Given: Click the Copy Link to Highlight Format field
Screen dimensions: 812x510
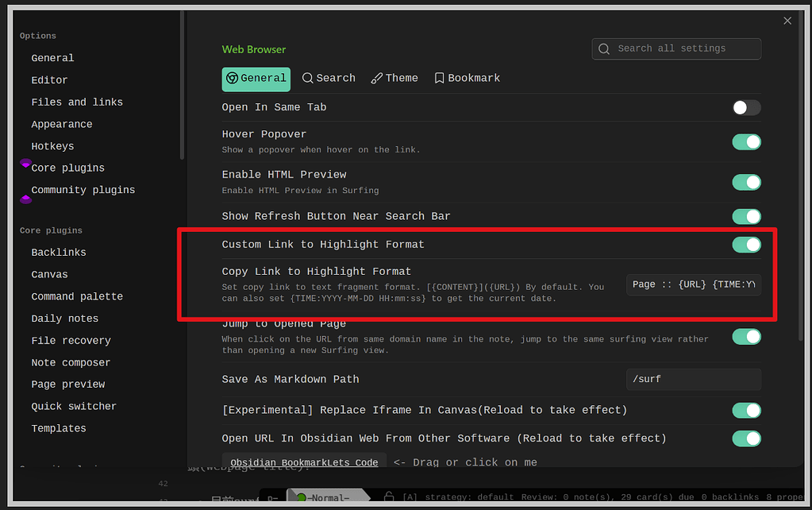Looking at the screenshot, I should pos(693,284).
